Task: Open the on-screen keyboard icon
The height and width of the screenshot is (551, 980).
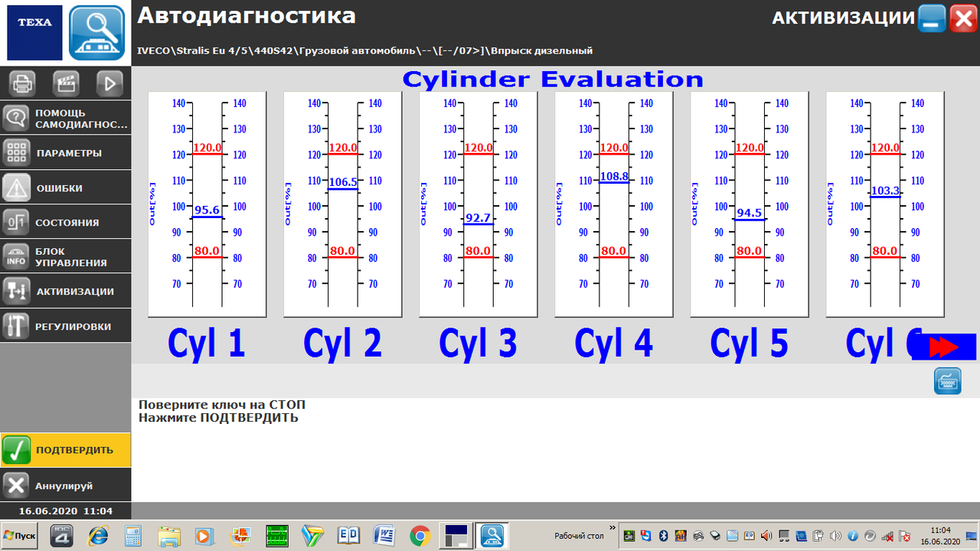Action: pyautogui.click(x=947, y=380)
